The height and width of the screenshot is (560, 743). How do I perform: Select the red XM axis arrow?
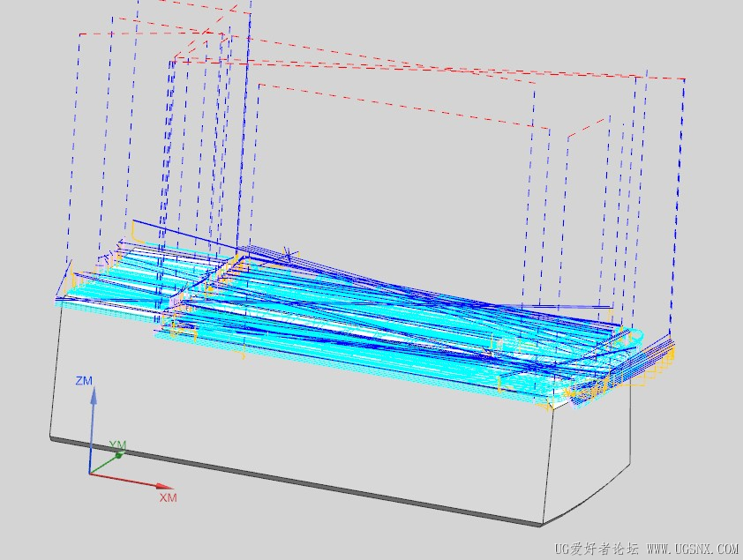[131, 480]
